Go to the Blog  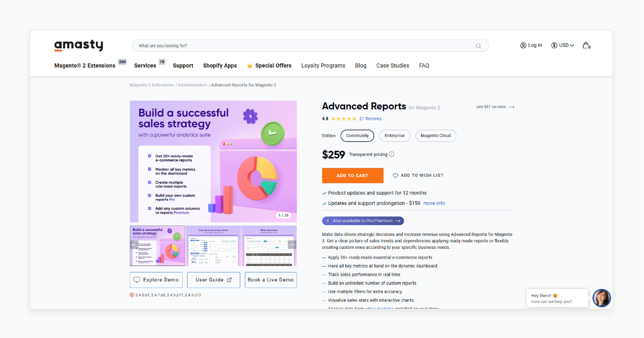(x=360, y=66)
